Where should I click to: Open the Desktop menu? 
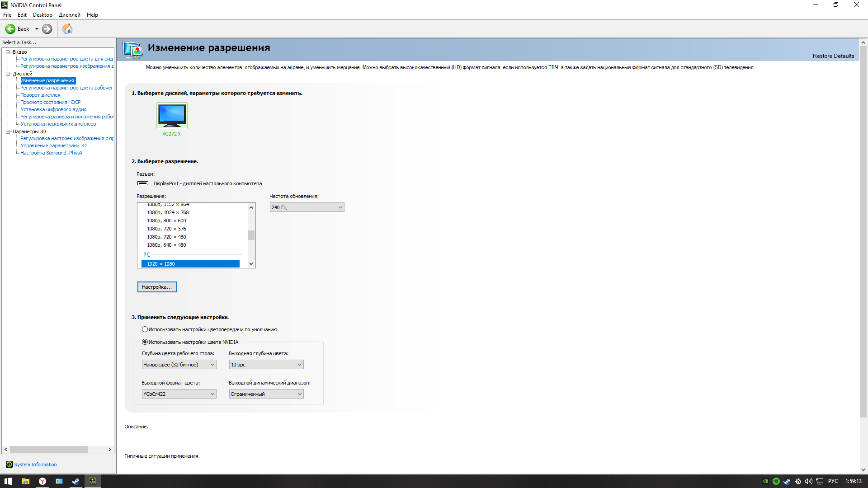(x=42, y=15)
